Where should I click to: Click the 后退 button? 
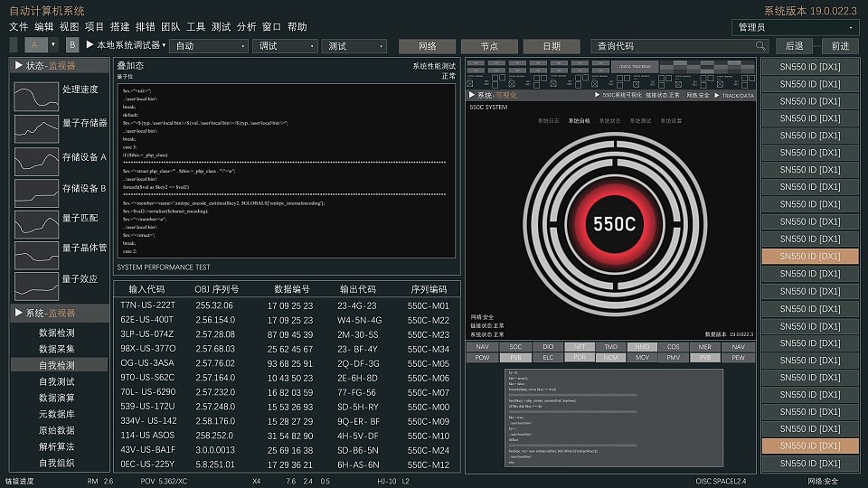point(795,46)
